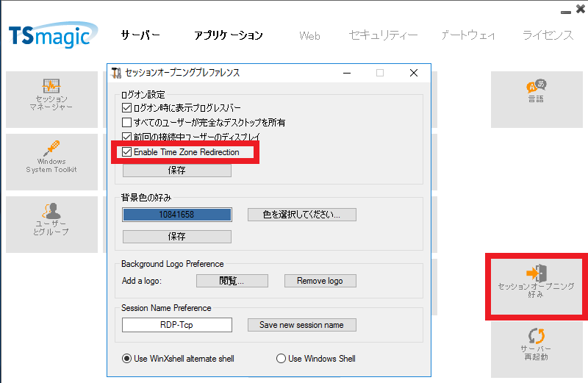Open Windows System Toolkit tile

[51, 162]
